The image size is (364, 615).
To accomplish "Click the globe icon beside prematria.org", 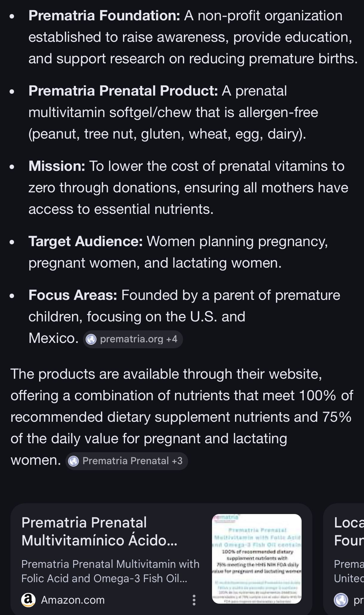I will (x=91, y=339).
